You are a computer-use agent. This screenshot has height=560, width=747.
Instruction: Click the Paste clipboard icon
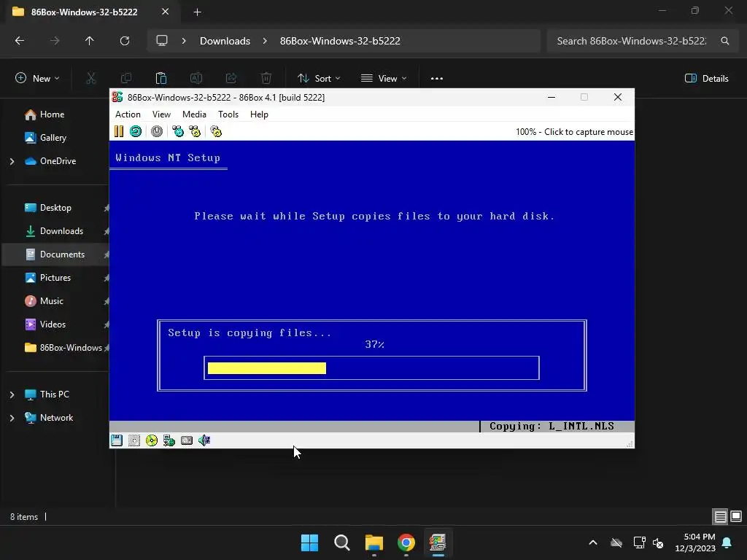tap(161, 78)
